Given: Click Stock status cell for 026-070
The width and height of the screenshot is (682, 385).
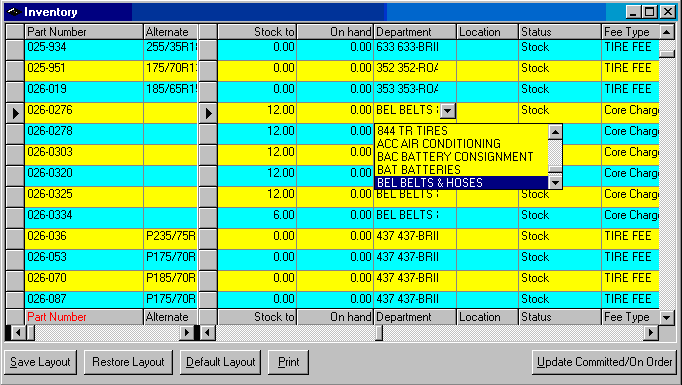Looking at the screenshot, I should (560, 281).
